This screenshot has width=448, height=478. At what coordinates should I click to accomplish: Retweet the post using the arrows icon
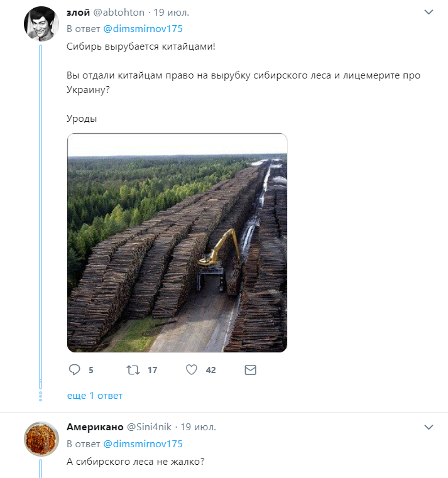[x=133, y=370]
